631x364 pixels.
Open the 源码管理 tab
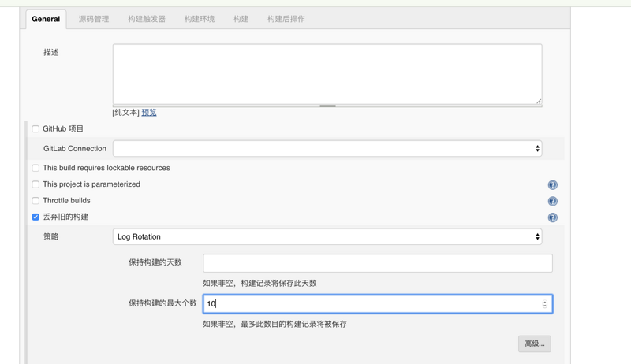(x=94, y=19)
